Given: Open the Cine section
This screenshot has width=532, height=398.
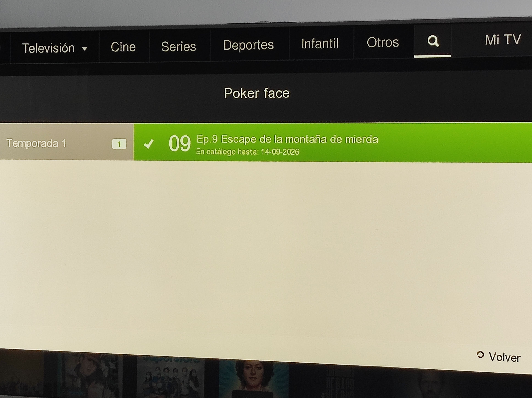Looking at the screenshot, I should pos(123,47).
